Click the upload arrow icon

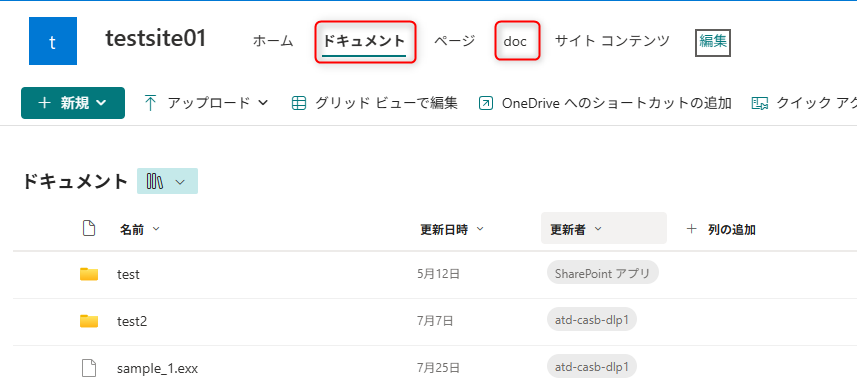(x=150, y=103)
